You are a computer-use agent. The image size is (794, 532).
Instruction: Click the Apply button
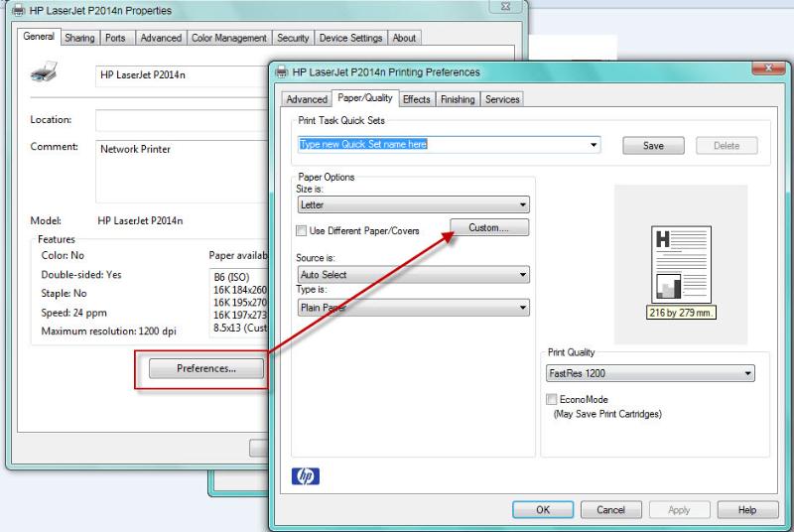click(680, 510)
